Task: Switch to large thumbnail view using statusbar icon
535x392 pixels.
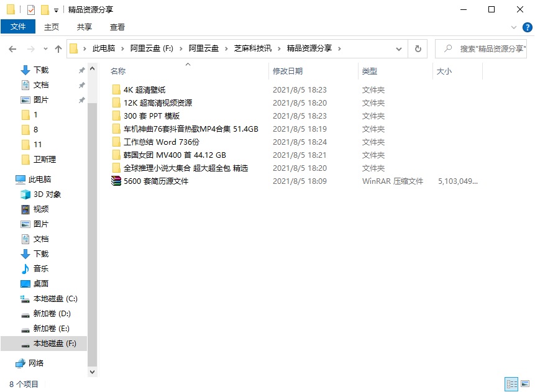Action: pos(526,384)
